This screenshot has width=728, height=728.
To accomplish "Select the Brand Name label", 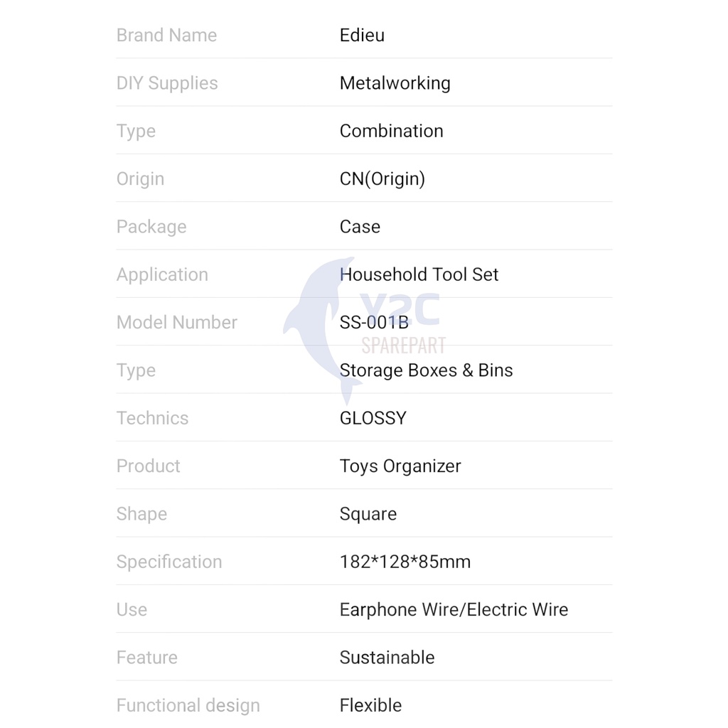I will pyautogui.click(x=166, y=36).
